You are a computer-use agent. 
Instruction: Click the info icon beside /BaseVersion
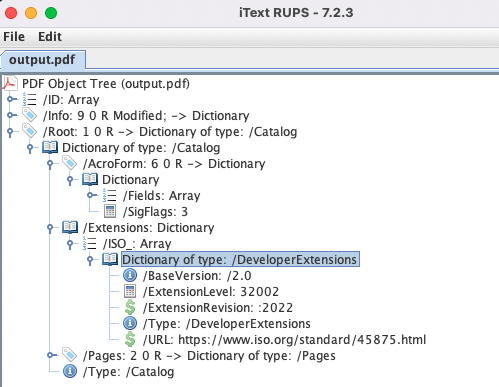coord(130,276)
